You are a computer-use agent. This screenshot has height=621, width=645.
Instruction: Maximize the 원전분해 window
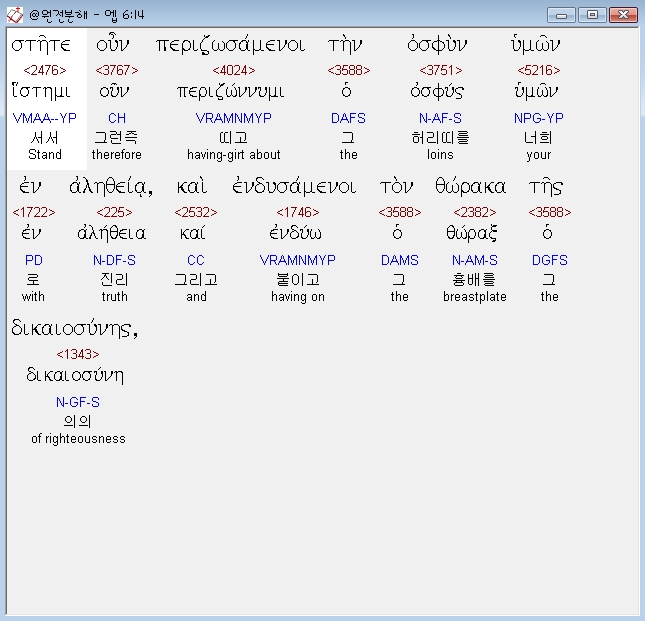coord(592,15)
